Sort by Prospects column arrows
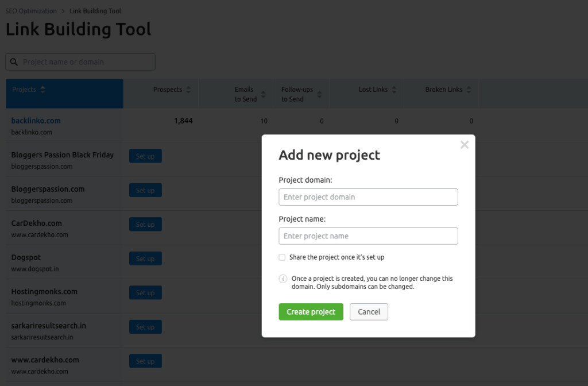 189,90
